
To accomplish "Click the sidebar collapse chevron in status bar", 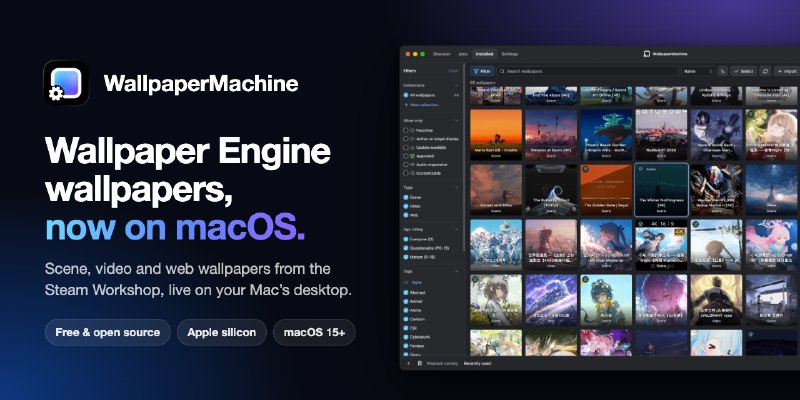I will [408, 363].
